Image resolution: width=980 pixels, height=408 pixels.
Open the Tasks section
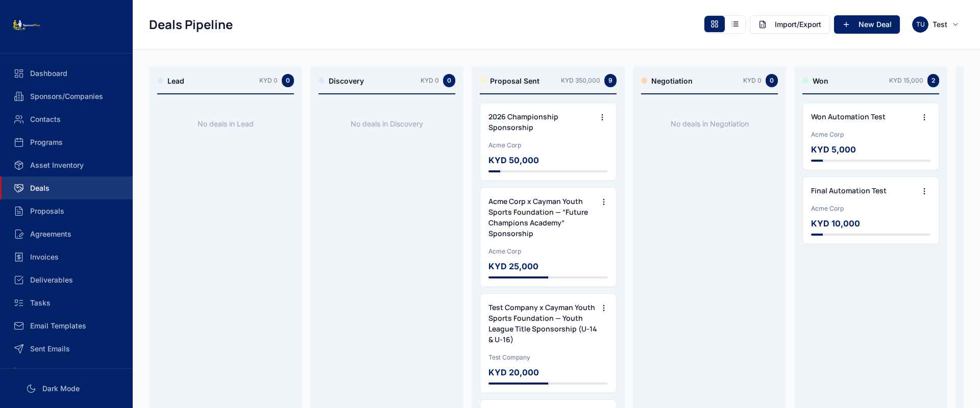point(66,303)
